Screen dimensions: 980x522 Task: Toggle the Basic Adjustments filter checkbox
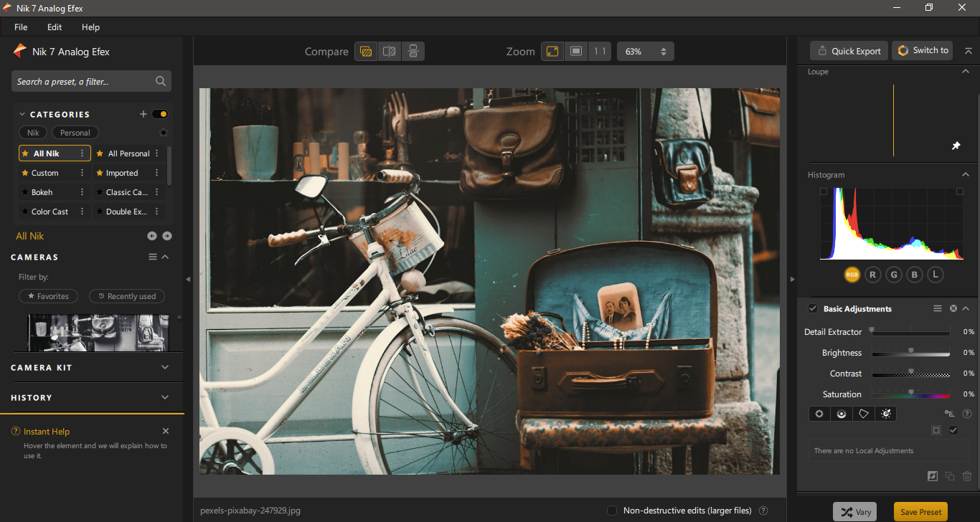[813, 308]
